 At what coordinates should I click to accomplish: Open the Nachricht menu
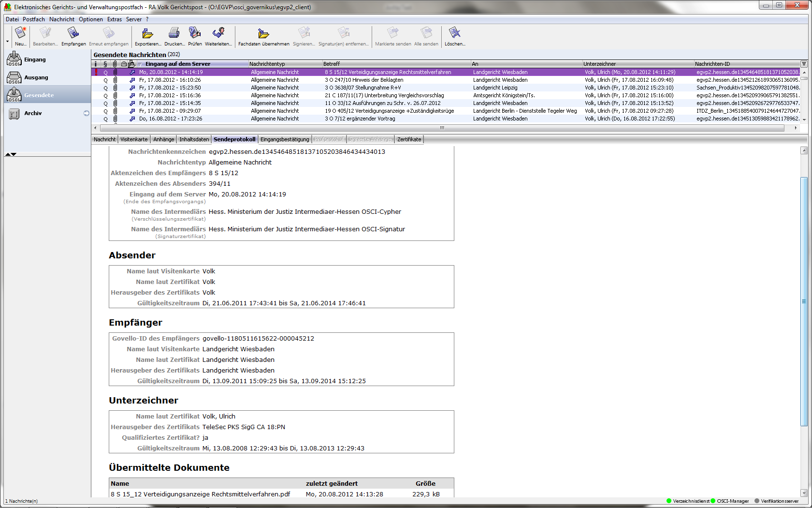[62, 19]
